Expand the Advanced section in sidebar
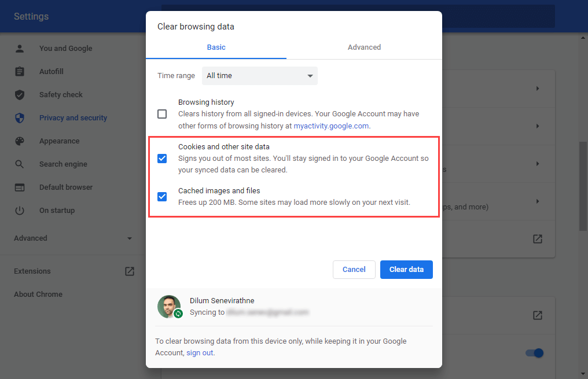588x379 pixels. coord(73,238)
